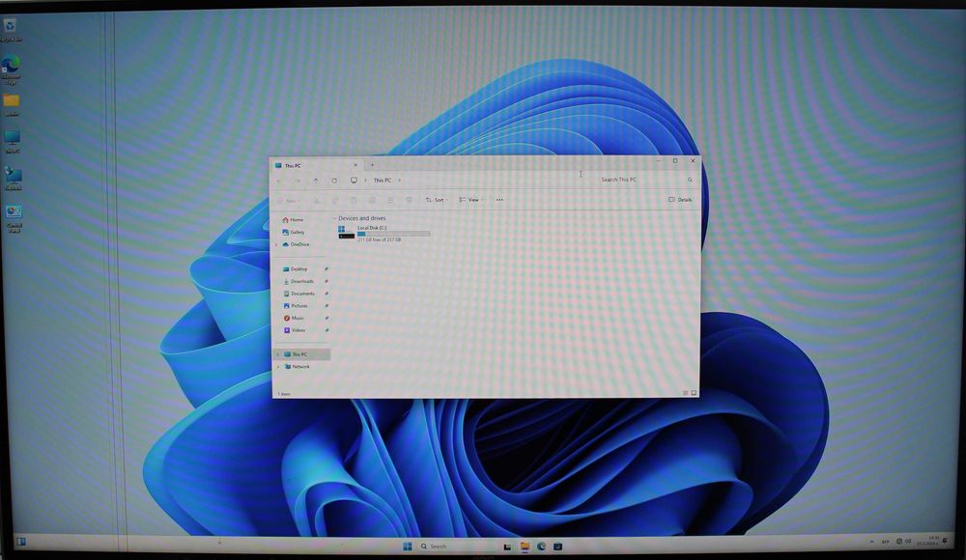Unpin Documents from Quick access
Image resolution: width=966 pixels, height=560 pixels.
(x=327, y=294)
